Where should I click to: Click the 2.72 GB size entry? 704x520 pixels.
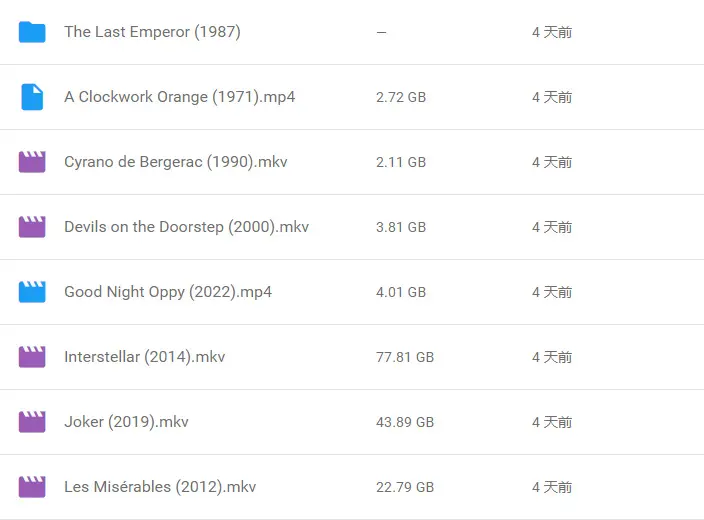tap(401, 97)
